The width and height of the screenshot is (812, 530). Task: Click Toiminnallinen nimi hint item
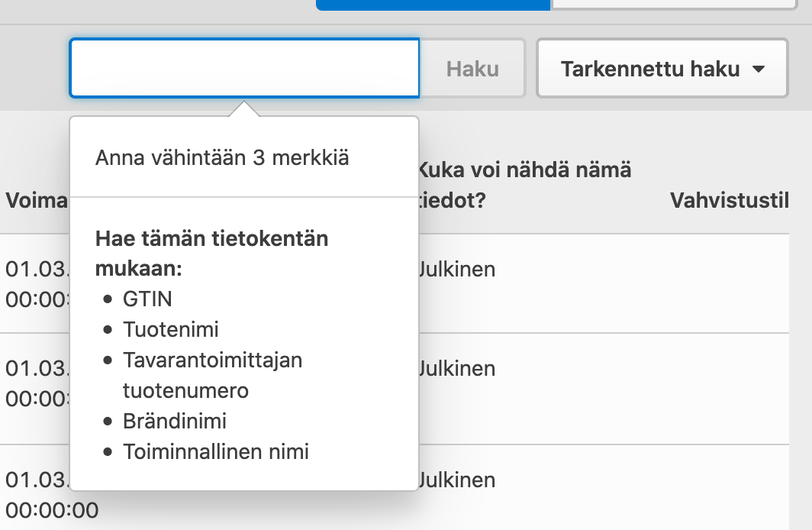[216, 451]
